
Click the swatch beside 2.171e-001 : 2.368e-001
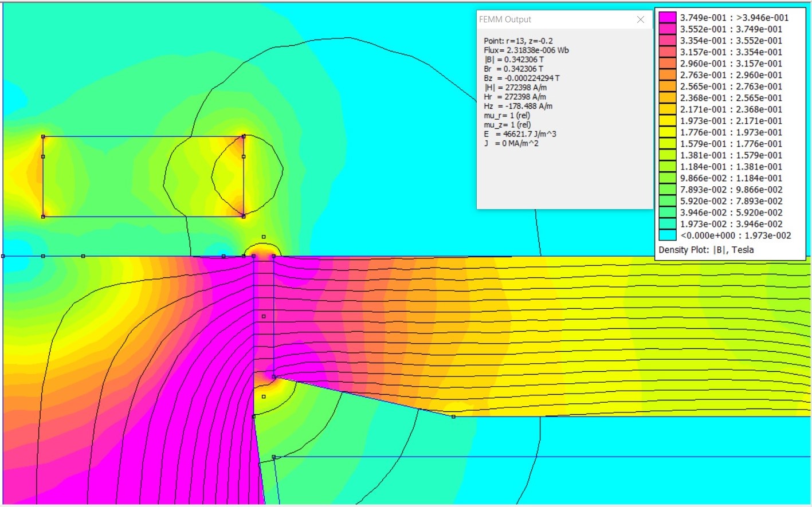point(668,109)
